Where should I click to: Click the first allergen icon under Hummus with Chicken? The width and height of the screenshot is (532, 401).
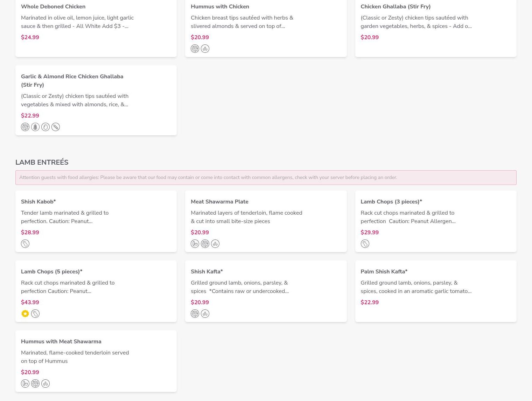coord(195,49)
